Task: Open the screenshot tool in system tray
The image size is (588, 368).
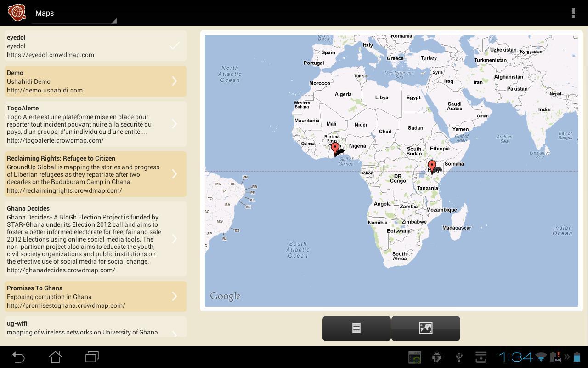Action: coord(414,357)
